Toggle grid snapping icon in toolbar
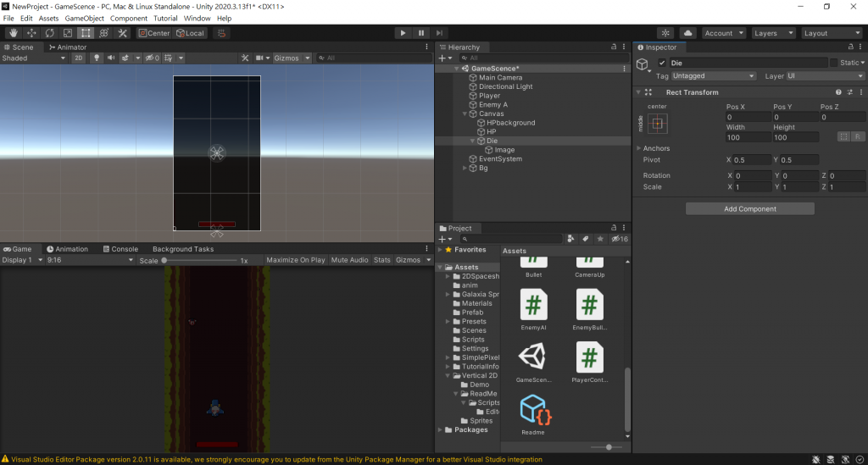 pyautogui.click(x=222, y=33)
